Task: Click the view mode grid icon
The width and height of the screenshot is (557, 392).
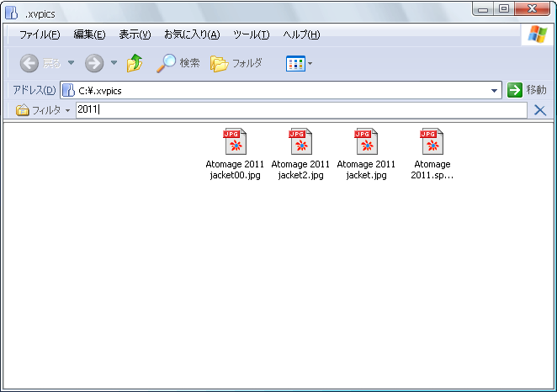Action: coord(295,64)
